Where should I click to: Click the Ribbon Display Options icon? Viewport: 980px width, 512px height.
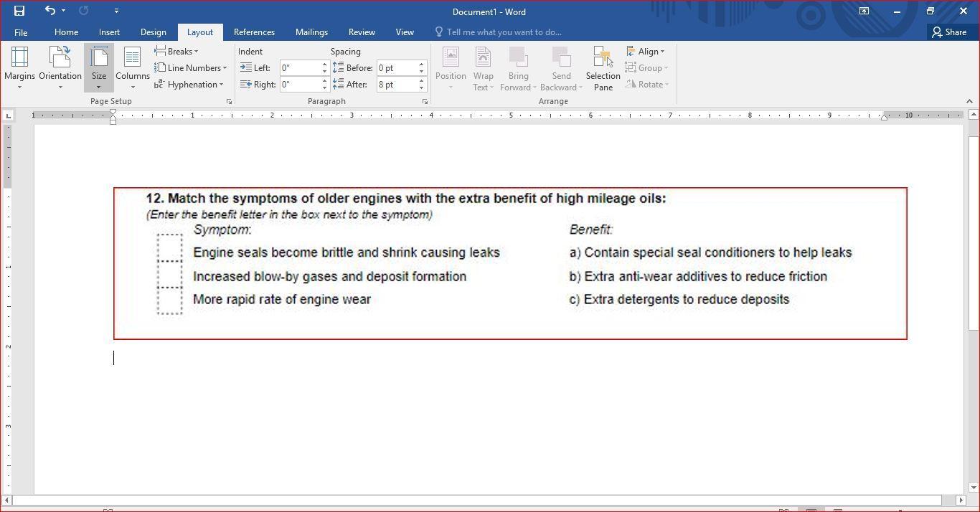tap(864, 11)
